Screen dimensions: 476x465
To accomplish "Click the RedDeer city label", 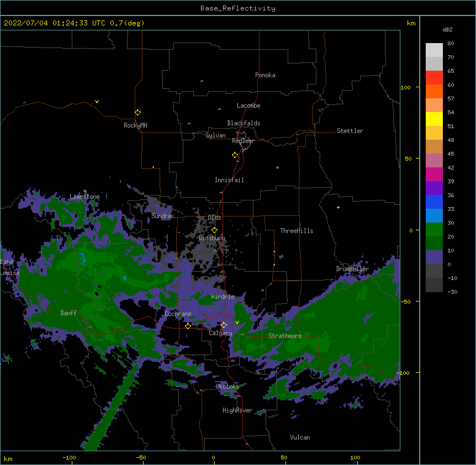I will pyautogui.click(x=243, y=141).
